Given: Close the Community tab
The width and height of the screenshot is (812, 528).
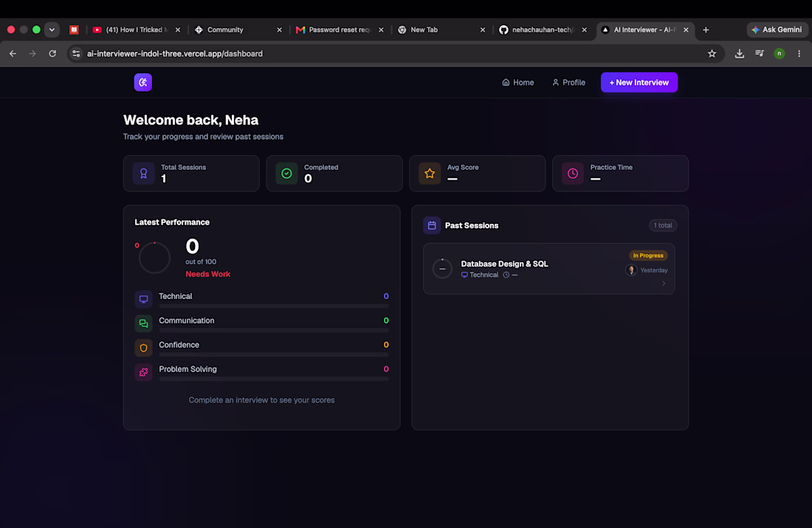Looking at the screenshot, I should [x=280, y=30].
